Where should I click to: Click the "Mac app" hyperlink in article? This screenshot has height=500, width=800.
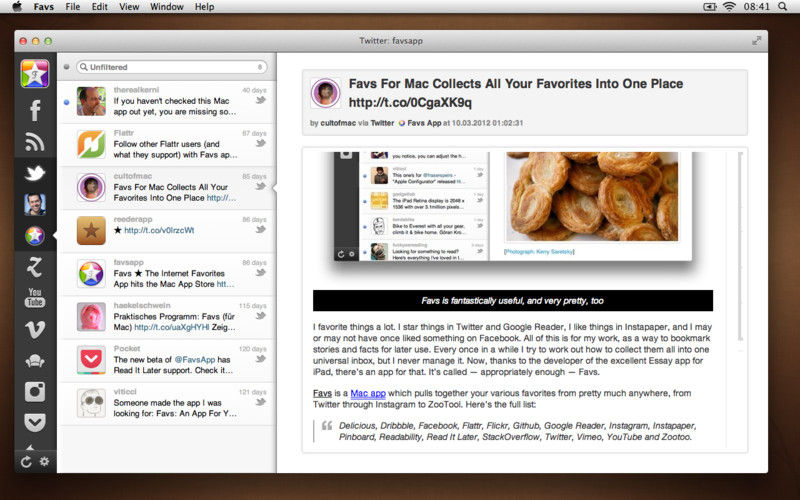click(365, 394)
